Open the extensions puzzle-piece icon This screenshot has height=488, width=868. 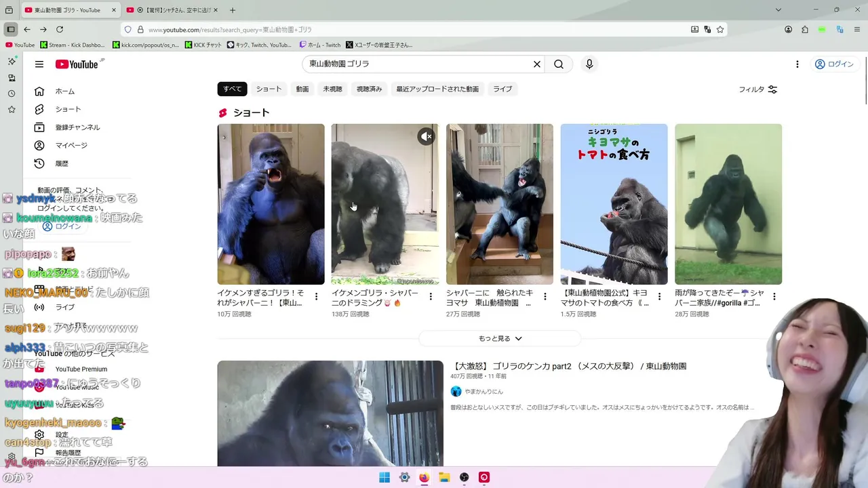[805, 30]
